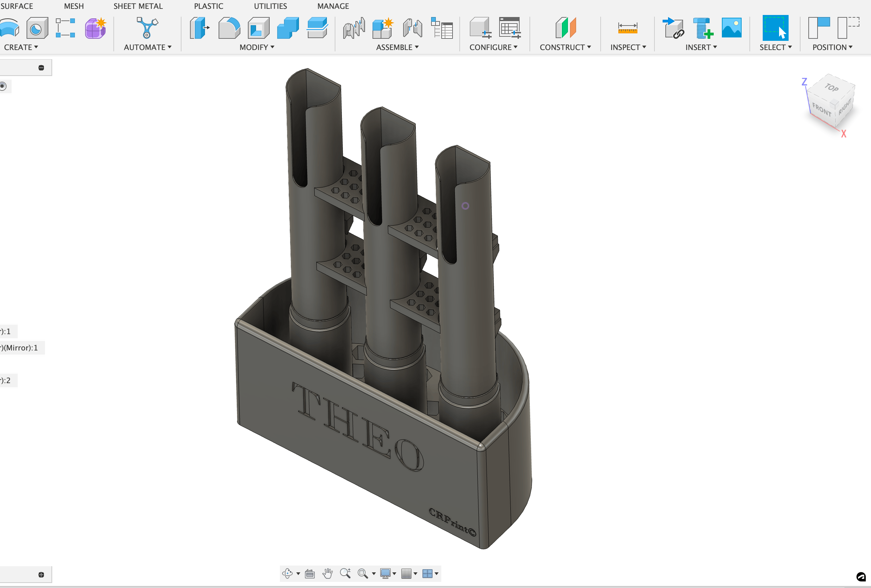Open the MODIFY dropdown menu
The image size is (871, 588).
coord(257,48)
